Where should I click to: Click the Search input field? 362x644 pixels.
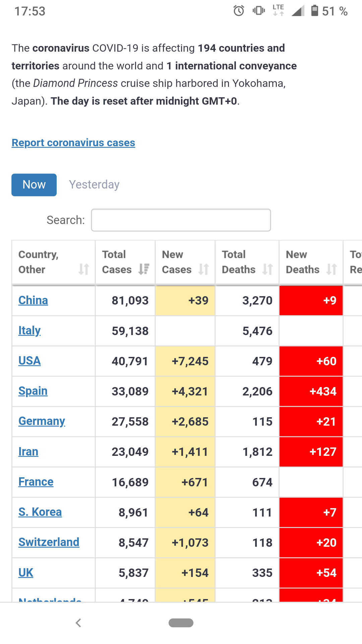(181, 220)
